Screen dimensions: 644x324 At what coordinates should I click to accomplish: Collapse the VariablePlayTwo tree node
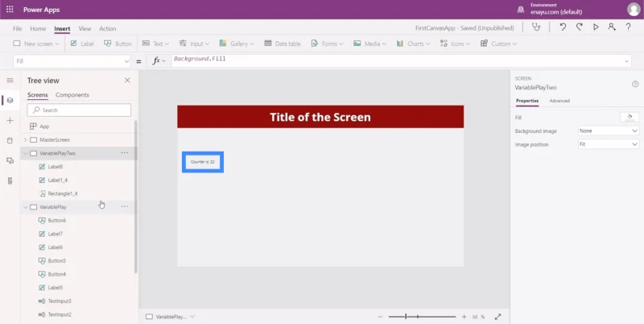pos(26,153)
